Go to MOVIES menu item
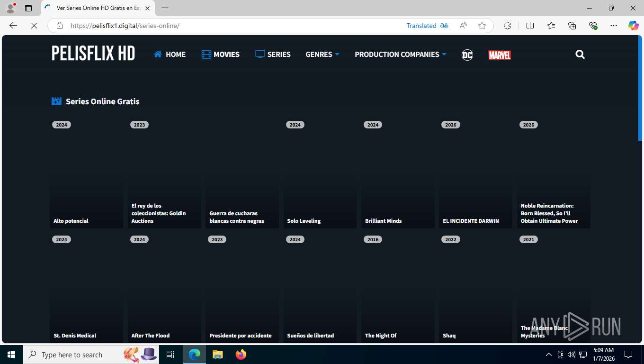Screen dimensions: 644x364 coord(220,55)
